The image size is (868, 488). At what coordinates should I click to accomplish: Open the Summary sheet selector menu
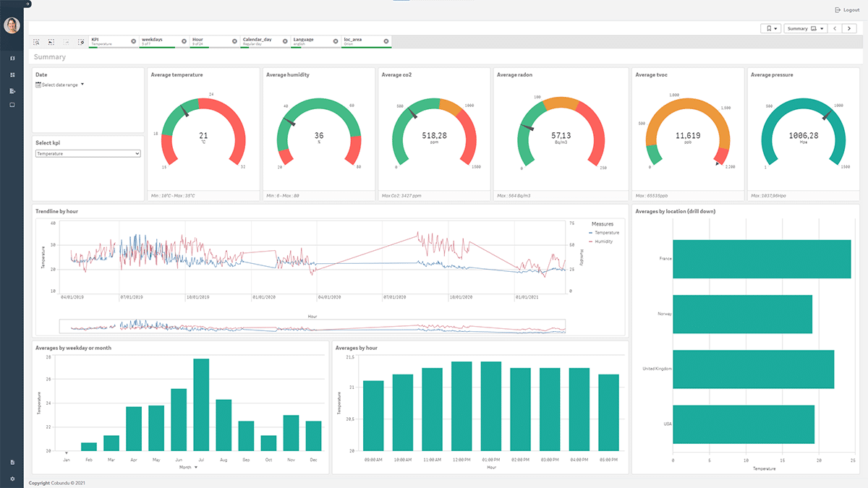(x=805, y=28)
